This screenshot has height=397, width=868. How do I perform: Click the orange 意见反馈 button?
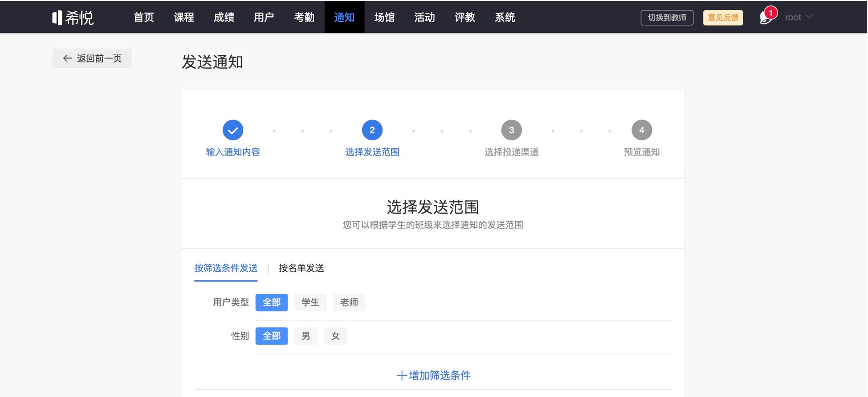(x=723, y=18)
